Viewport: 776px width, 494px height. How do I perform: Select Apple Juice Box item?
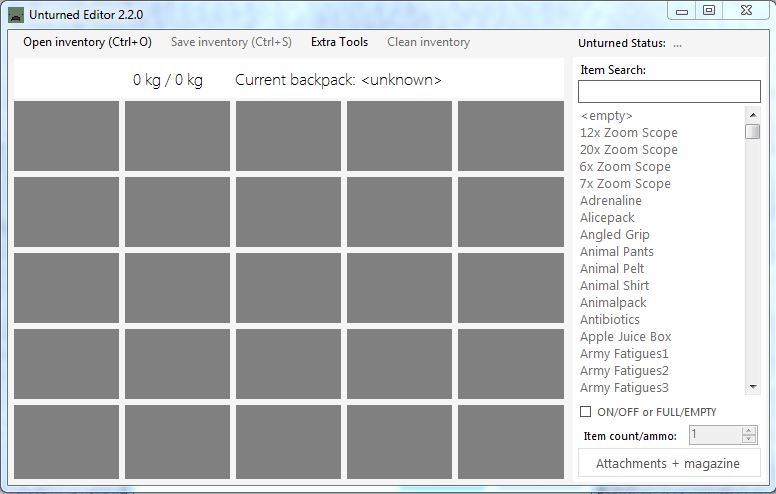[626, 337]
